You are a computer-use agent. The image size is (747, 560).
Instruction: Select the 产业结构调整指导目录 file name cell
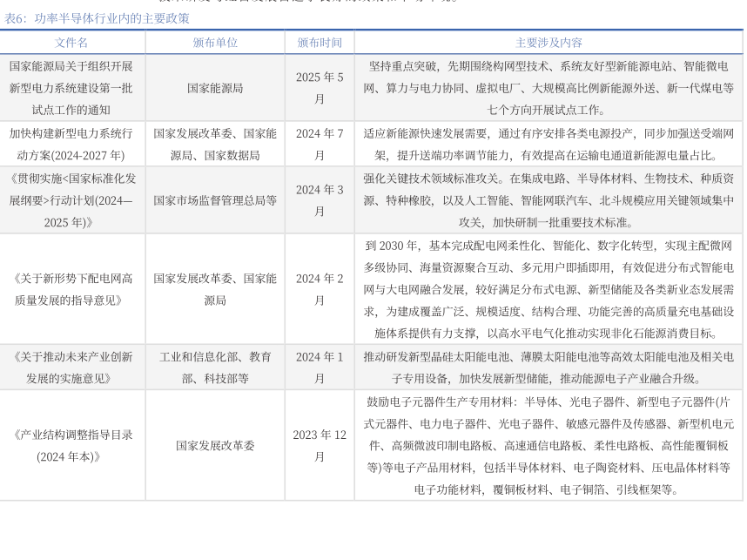tap(71, 445)
